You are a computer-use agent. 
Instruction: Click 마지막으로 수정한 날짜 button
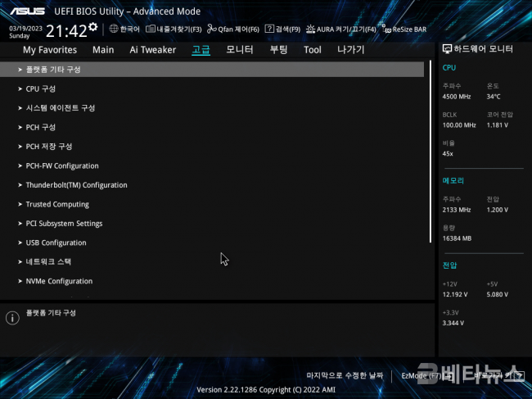tap(345, 375)
